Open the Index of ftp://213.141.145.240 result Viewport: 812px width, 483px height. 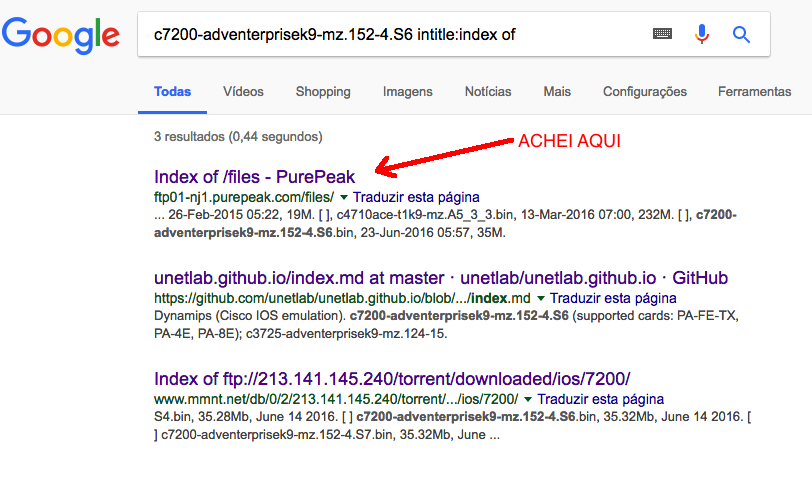tap(392, 379)
